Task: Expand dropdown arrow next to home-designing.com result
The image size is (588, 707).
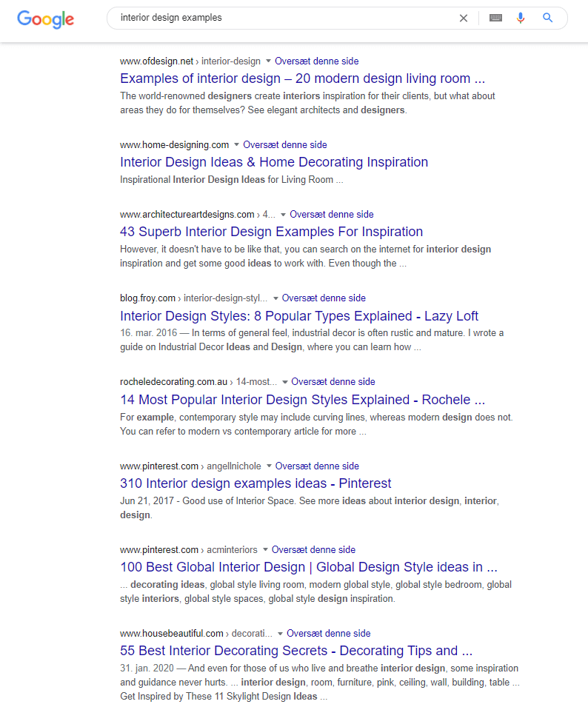Action: (x=236, y=145)
